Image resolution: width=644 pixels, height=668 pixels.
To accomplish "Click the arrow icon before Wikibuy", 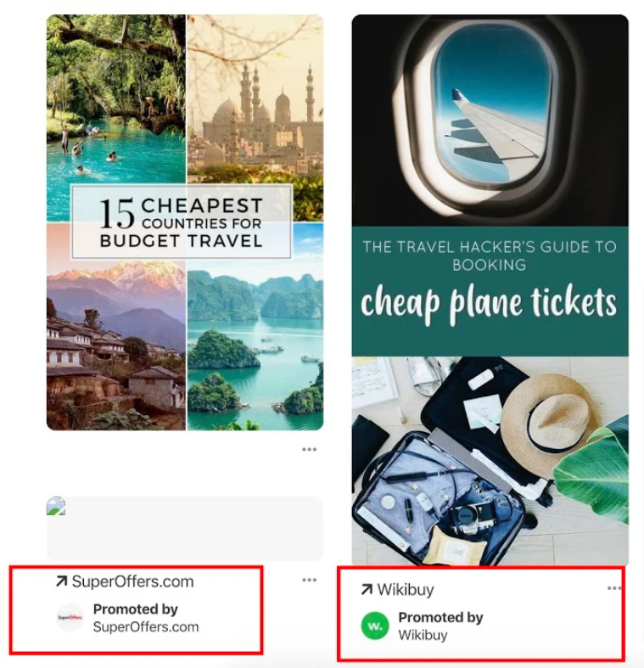I will pyautogui.click(x=367, y=590).
